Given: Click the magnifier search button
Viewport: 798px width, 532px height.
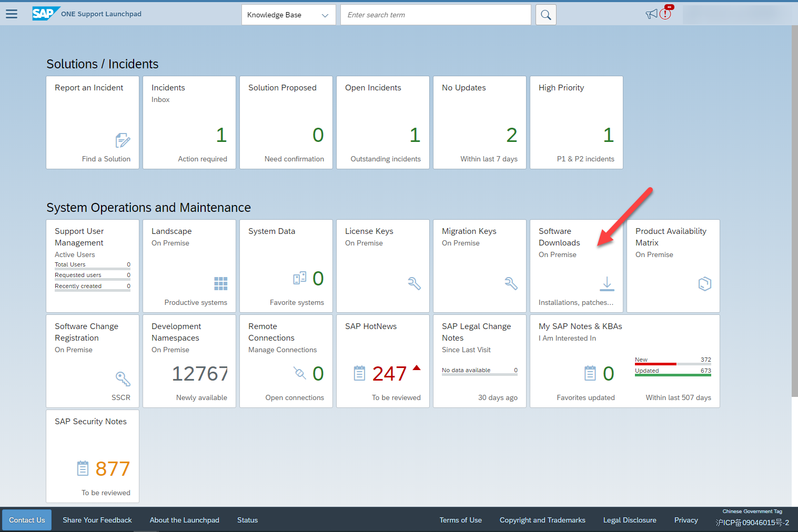Looking at the screenshot, I should pos(546,15).
